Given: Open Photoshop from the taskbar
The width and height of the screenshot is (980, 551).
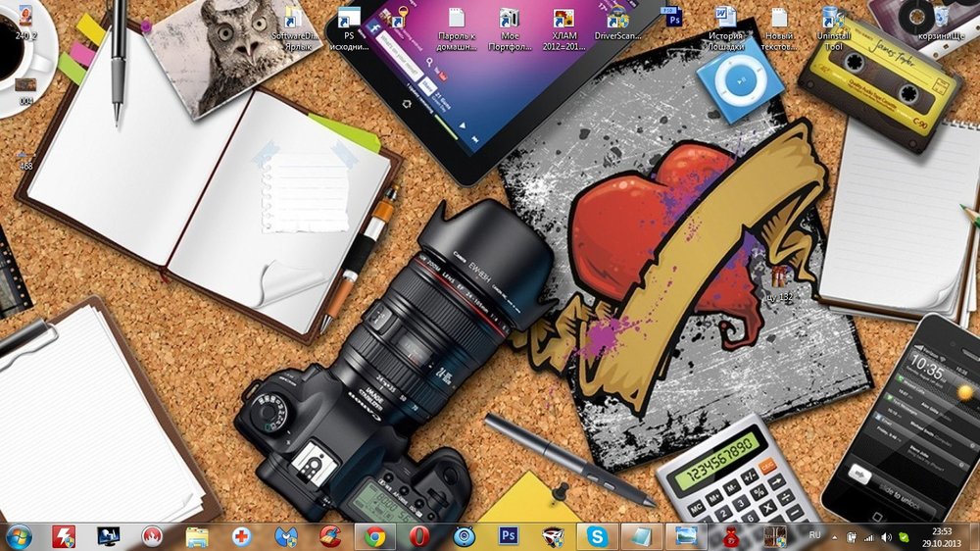Looking at the screenshot, I should (x=509, y=536).
